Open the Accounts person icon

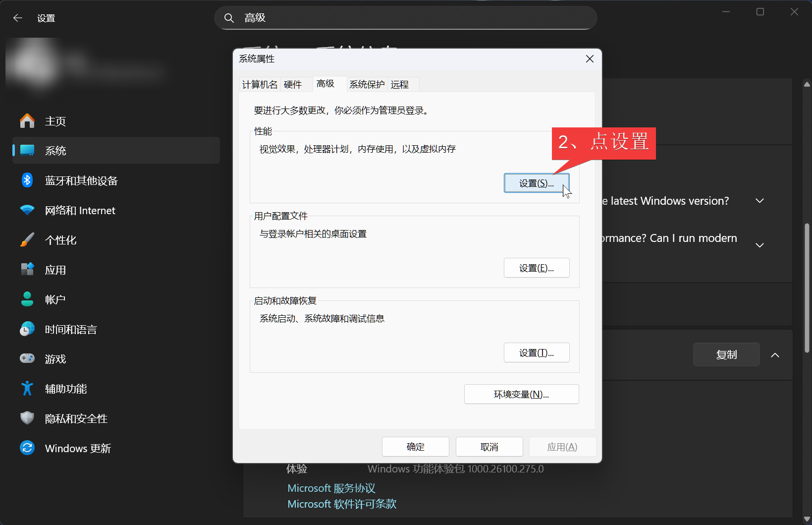(27, 299)
